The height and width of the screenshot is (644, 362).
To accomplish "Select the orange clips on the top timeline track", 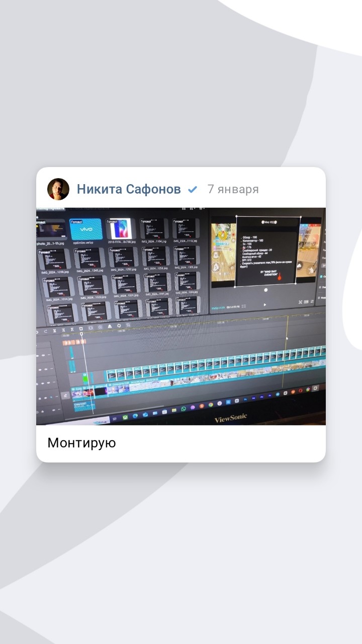I will point(74,342).
